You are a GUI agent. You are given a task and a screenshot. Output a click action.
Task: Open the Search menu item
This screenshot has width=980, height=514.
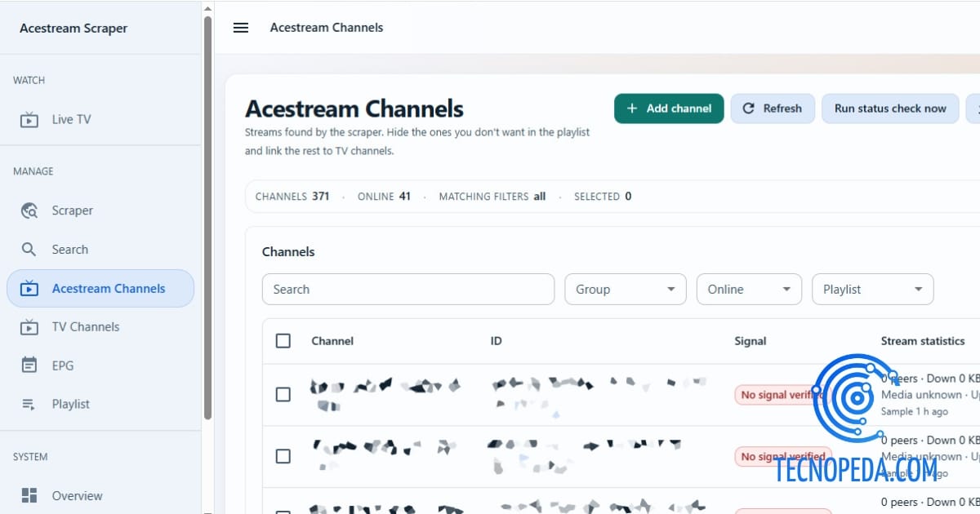tap(100, 250)
